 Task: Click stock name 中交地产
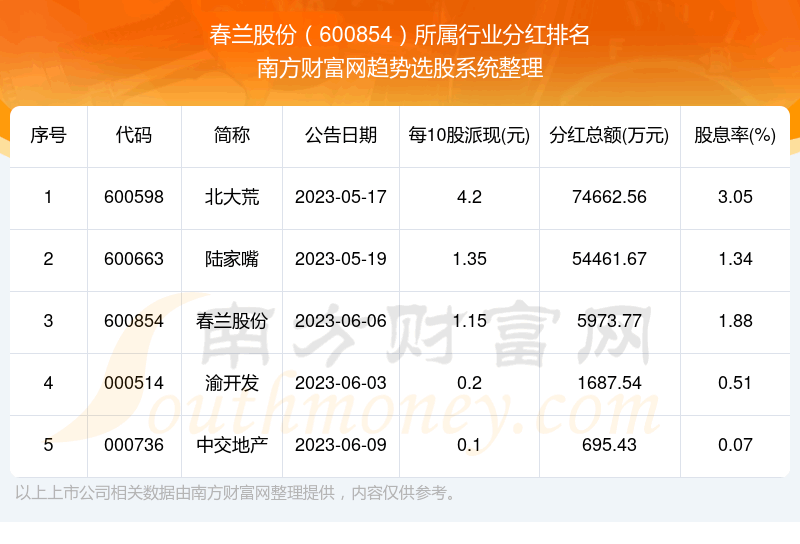click(x=232, y=445)
